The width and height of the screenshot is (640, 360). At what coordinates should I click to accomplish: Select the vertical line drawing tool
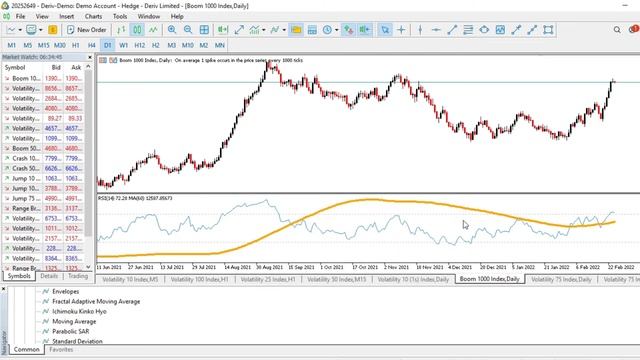(420, 30)
